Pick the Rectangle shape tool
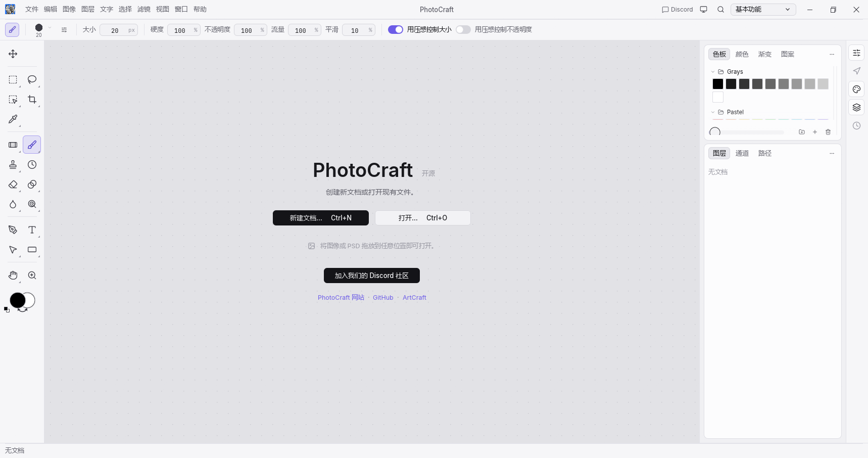This screenshot has height=458, width=868. 32,250
